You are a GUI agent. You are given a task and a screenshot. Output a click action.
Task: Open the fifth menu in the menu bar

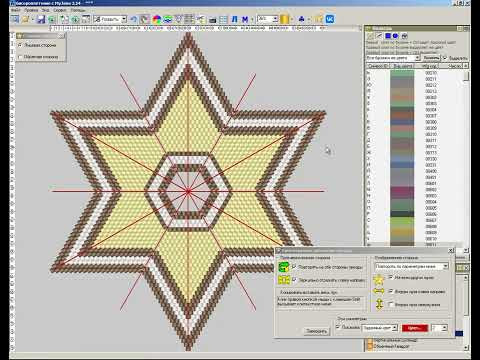(x=78, y=10)
